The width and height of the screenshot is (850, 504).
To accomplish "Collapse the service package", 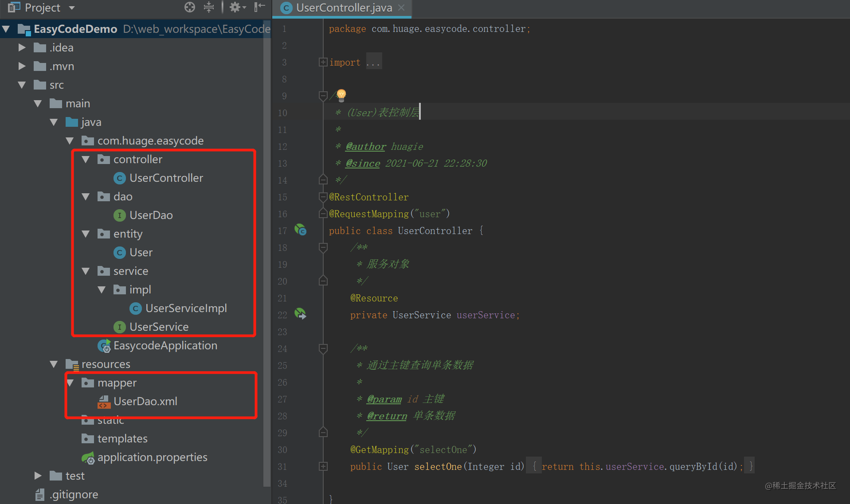I will tap(86, 271).
